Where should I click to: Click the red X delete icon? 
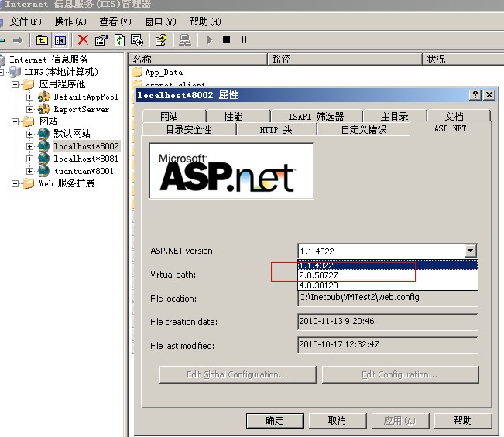click(83, 40)
